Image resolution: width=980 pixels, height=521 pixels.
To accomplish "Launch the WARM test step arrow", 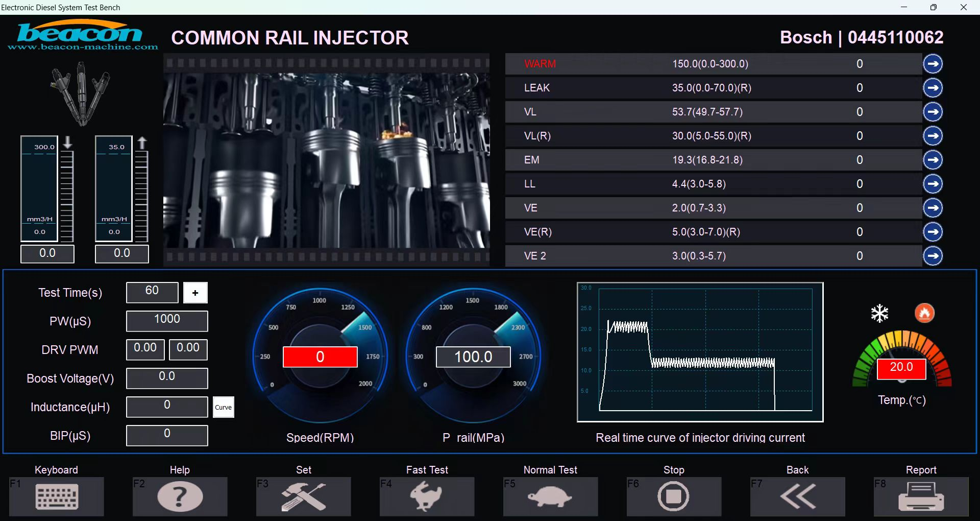I will (933, 64).
